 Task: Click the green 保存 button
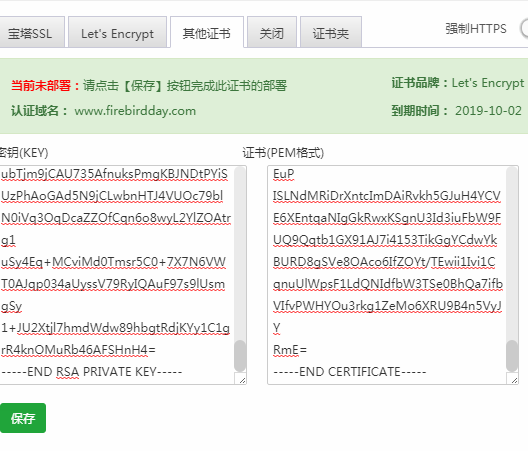[23, 418]
